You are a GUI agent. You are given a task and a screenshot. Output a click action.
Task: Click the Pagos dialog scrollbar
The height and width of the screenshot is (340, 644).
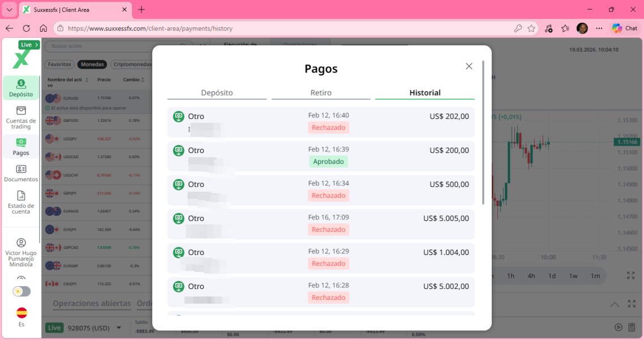click(x=483, y=133)
